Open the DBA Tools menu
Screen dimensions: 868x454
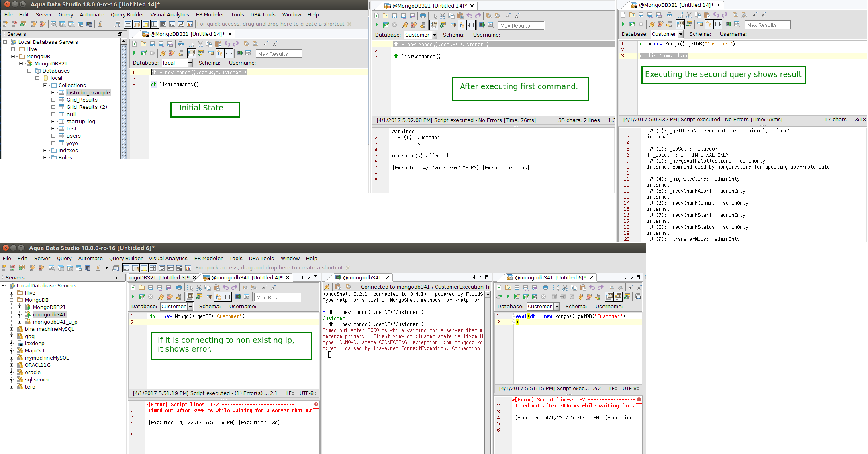tap(263, 15)
